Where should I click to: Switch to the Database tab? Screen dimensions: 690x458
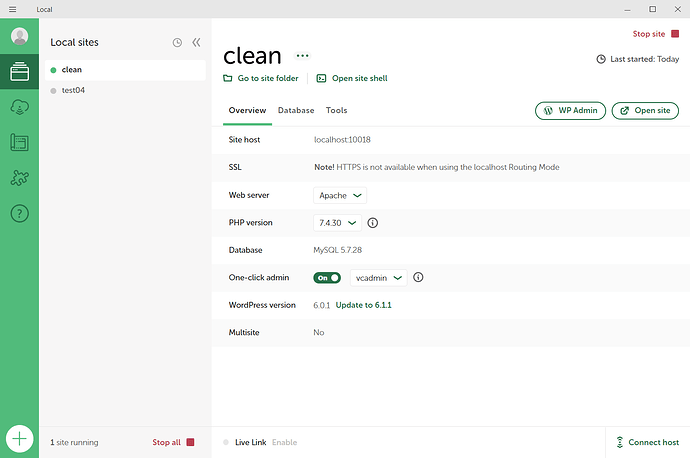tap(296, 110)
